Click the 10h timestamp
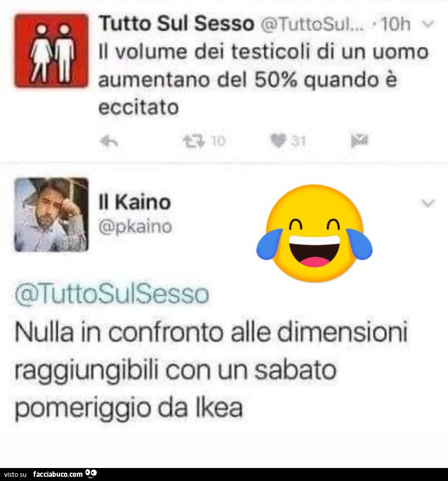 [x=395, y=23]
